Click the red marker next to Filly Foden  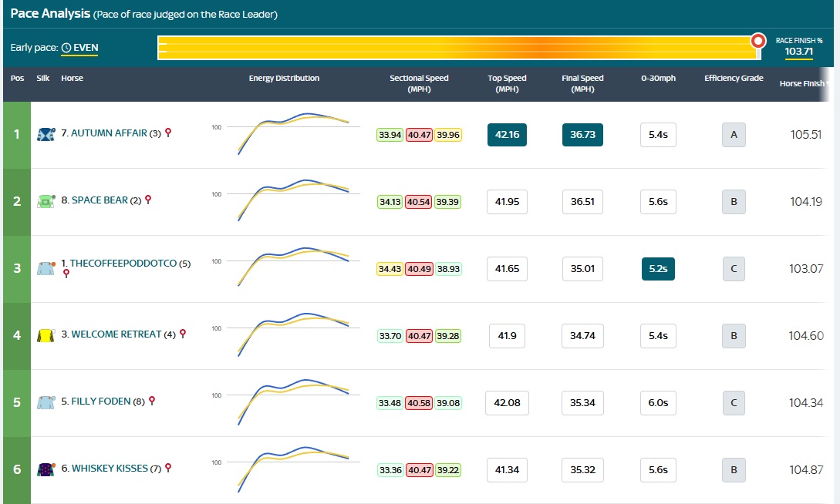pos(152,401)
